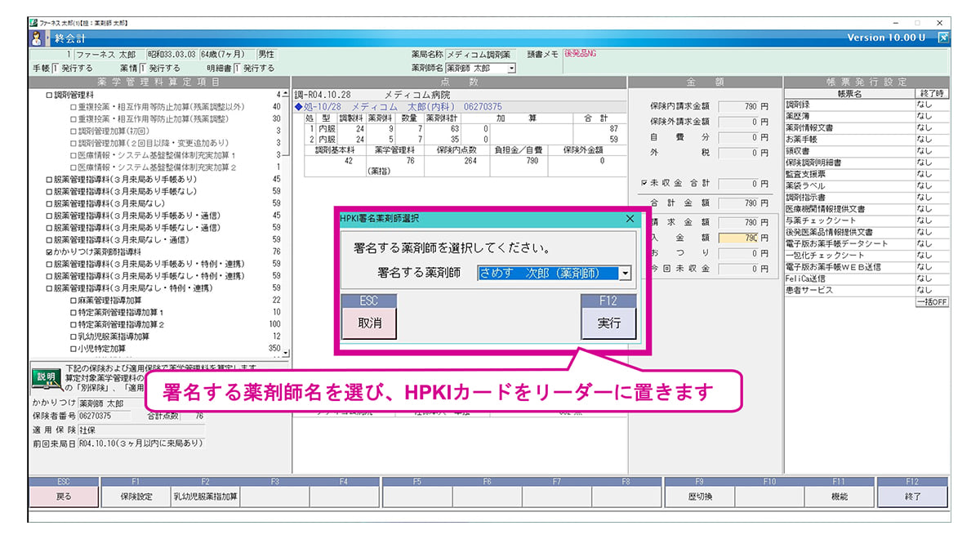Click the F1 保険設定 function key
Image resolution: width=980 pixels, height=539 pixels.
[136, 497]
